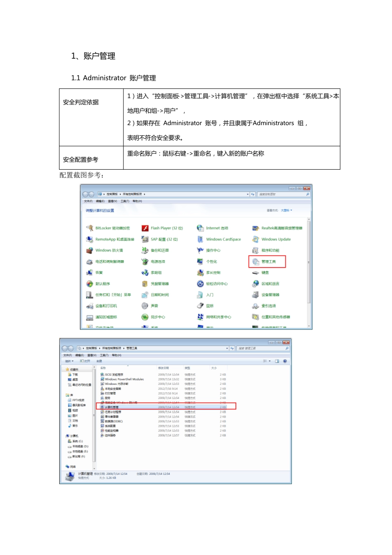This screenshot has width=392, height=555.
Task: Sort by 名称 column header
Action: click(x=103, y=368)
